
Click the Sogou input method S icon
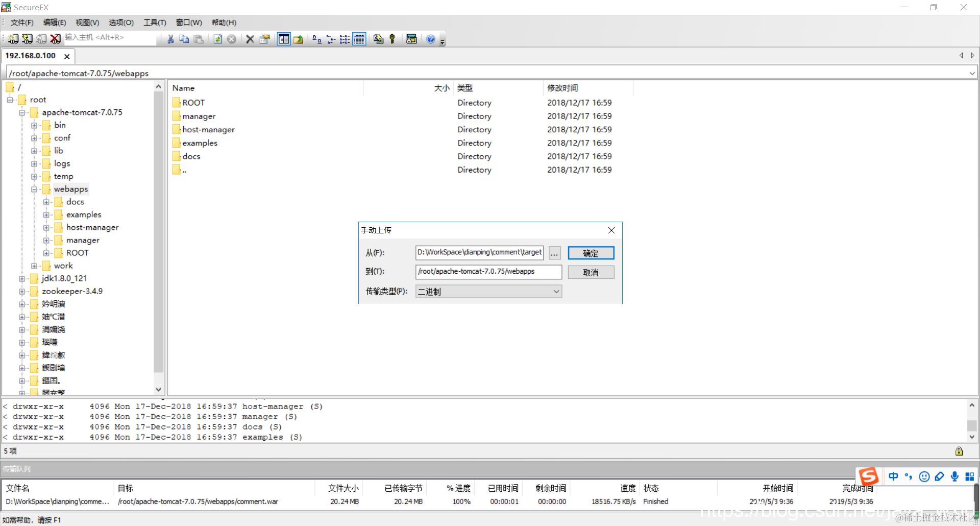click(868, 476)
